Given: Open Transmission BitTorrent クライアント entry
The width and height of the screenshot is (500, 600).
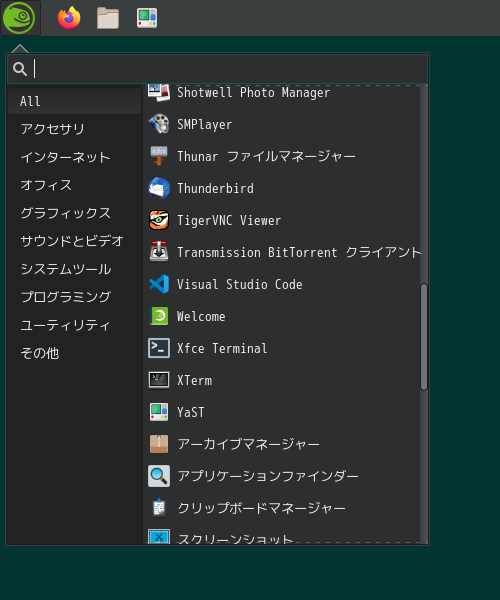Looking at the screenshot, I should pyautogui.click(x=282, y=252).
